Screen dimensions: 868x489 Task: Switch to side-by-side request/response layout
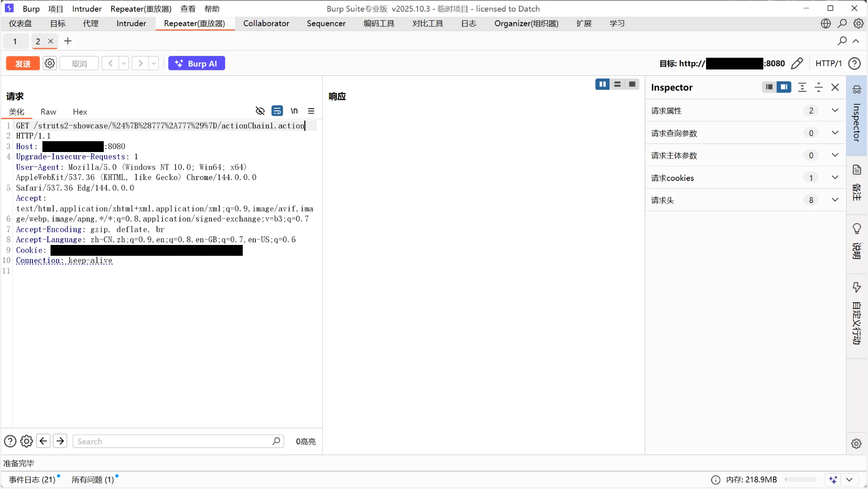point(602,84)
